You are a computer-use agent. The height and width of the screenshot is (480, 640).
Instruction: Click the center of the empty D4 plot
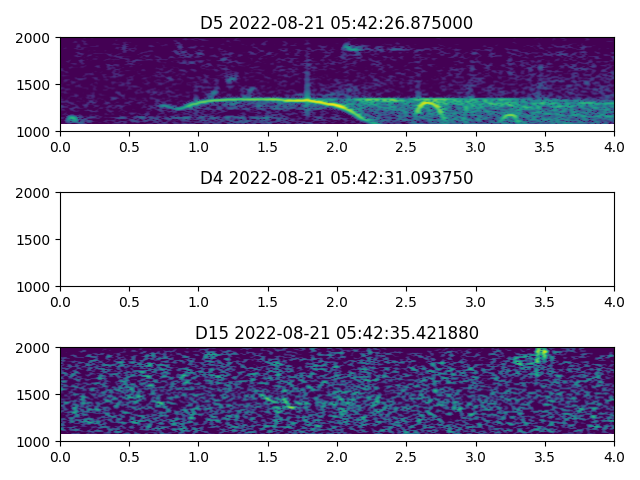337,239
